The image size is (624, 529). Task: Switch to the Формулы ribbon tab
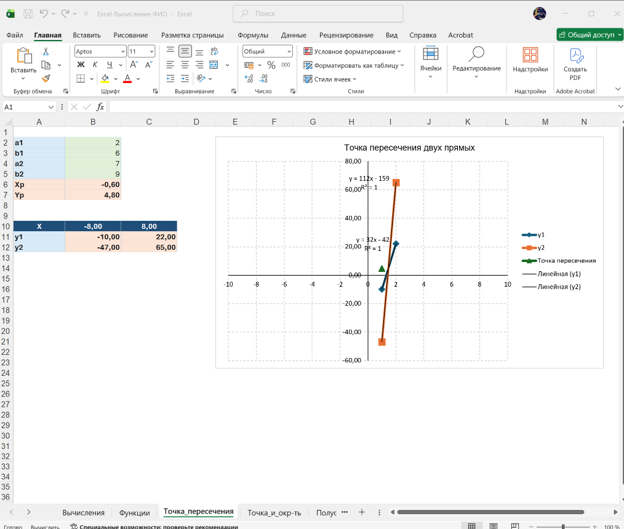253,35
